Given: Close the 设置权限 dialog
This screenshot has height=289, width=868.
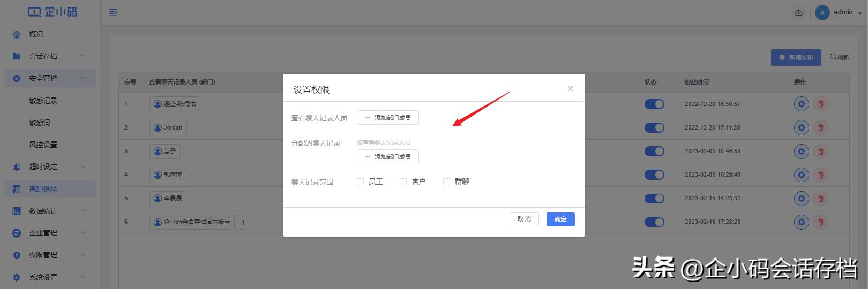Looking at the screenshot, I should tap(571, 88).
